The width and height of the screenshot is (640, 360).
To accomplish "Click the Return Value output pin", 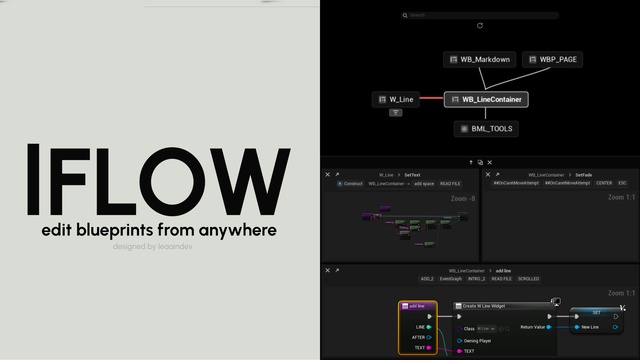I will (x=549, y=327).
